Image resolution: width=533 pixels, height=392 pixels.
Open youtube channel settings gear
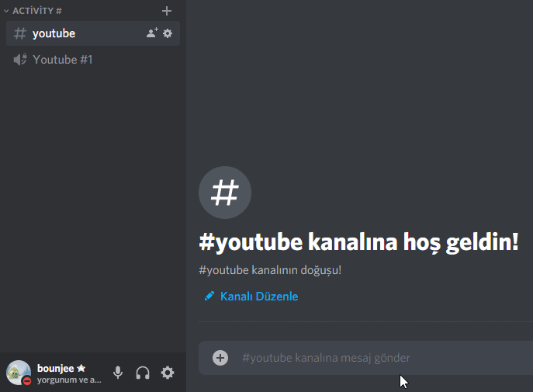[168, 33]
